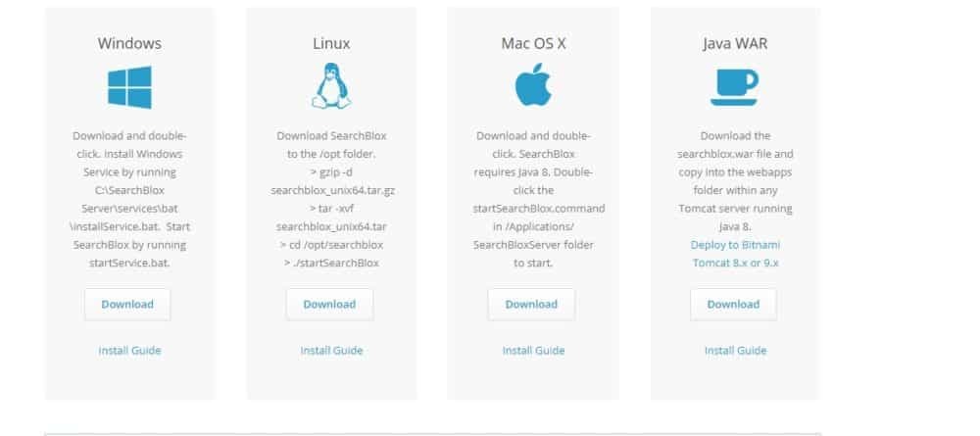Screen dimensions: 980x436
Task: Click the Java WAR card heading
Action: point(734,43)
